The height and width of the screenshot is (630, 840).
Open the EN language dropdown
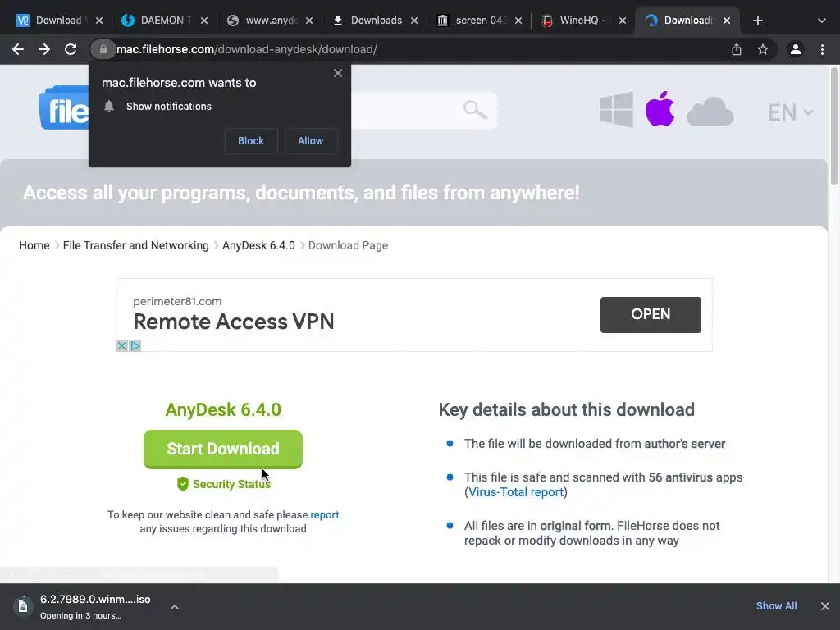click(790, 112)
